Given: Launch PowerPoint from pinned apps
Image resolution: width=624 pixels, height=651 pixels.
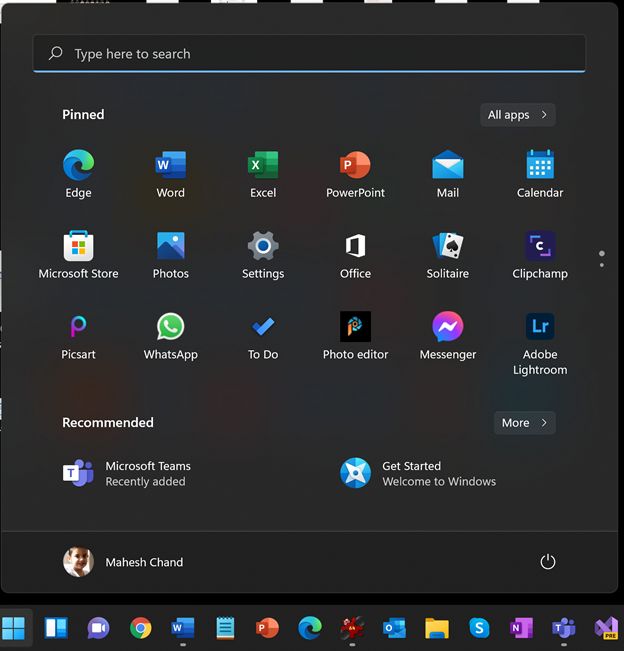Looking at the screenshot, I should pos(355,174).
